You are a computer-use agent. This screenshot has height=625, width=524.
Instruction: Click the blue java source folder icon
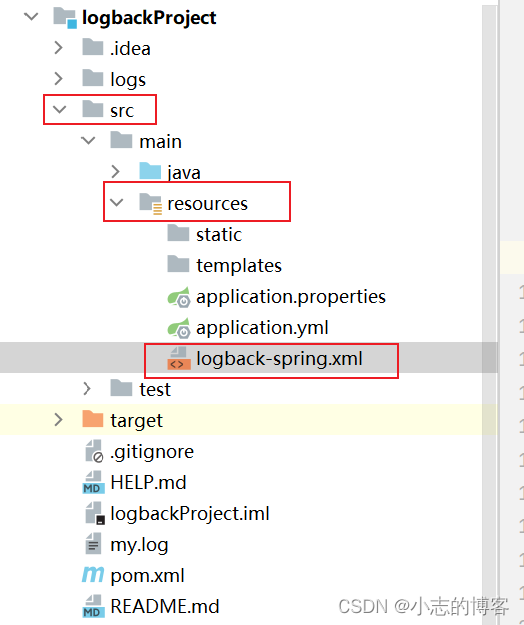(x=150, y=171)
